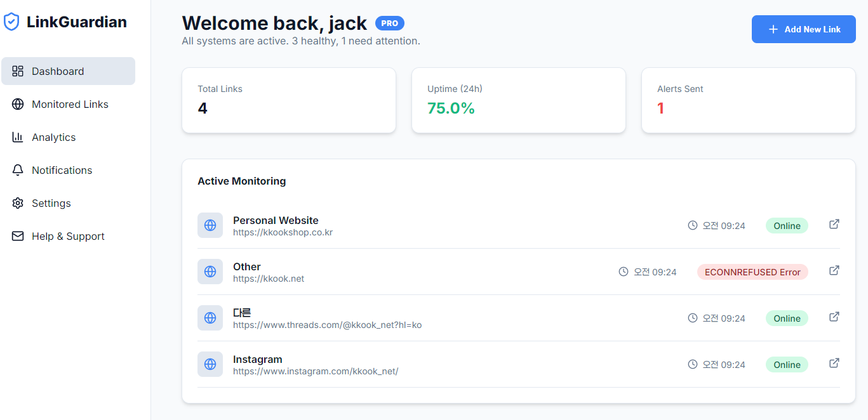Toggle the Online status badge for Personal Website

click(x=787, y=225)
